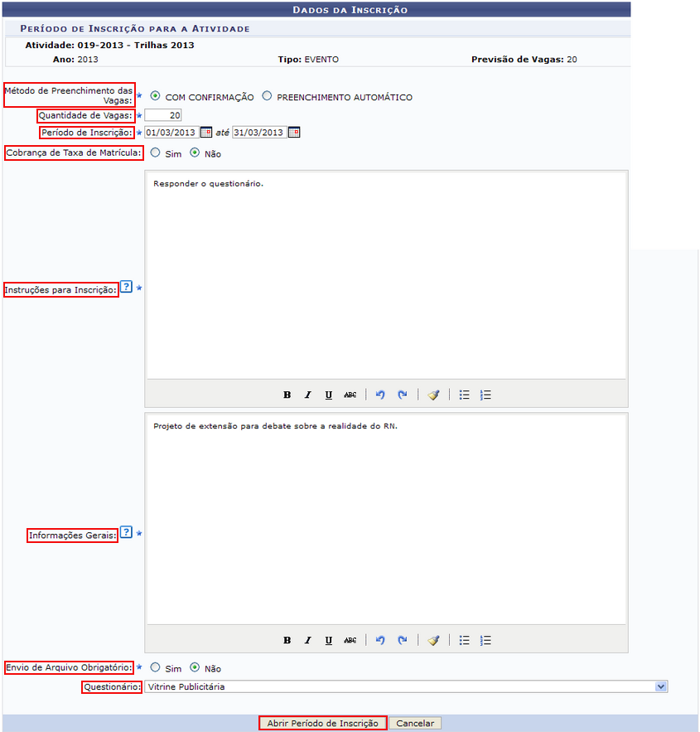Undo in the Informações Gerais editor
The width and height of the screenshot is (700, 732).
click(x=380, y=640)
